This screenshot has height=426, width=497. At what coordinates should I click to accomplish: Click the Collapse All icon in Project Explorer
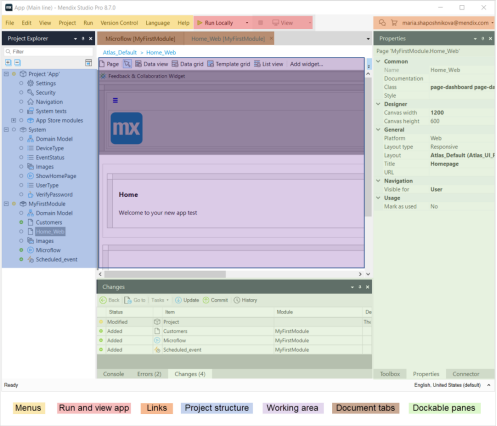17,62
